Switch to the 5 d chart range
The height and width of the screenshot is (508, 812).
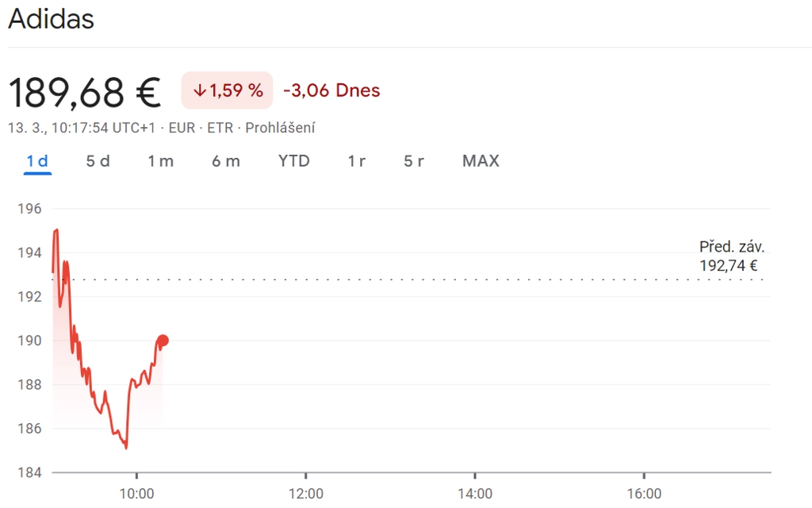pyautogui.click(x=98, y=161)
